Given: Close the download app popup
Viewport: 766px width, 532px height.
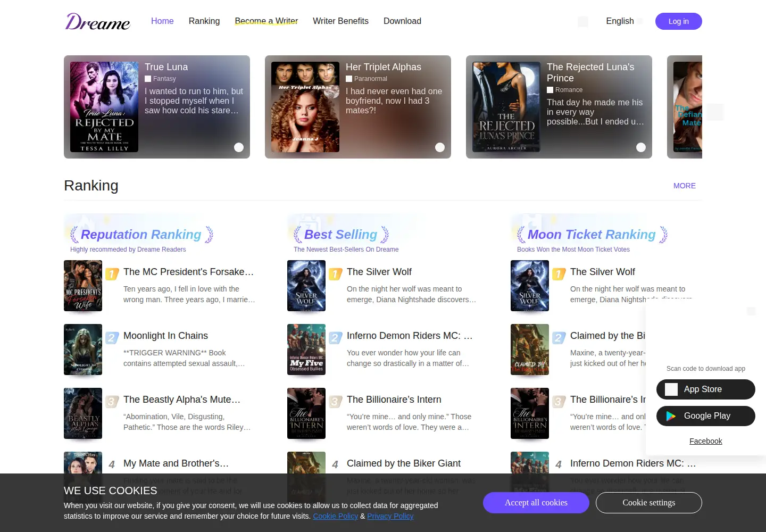Looking at the screenshot, I should click(751, 311).
